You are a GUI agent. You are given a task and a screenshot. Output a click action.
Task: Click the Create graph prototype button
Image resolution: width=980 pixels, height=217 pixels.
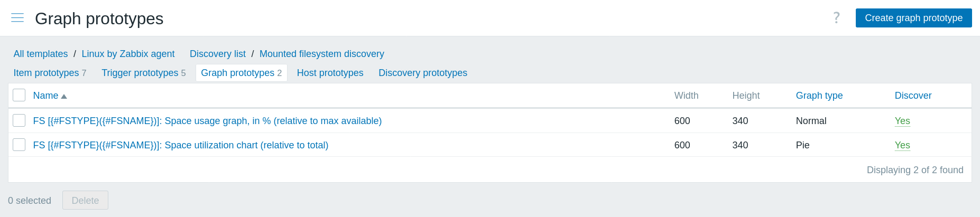click(913, 18)
